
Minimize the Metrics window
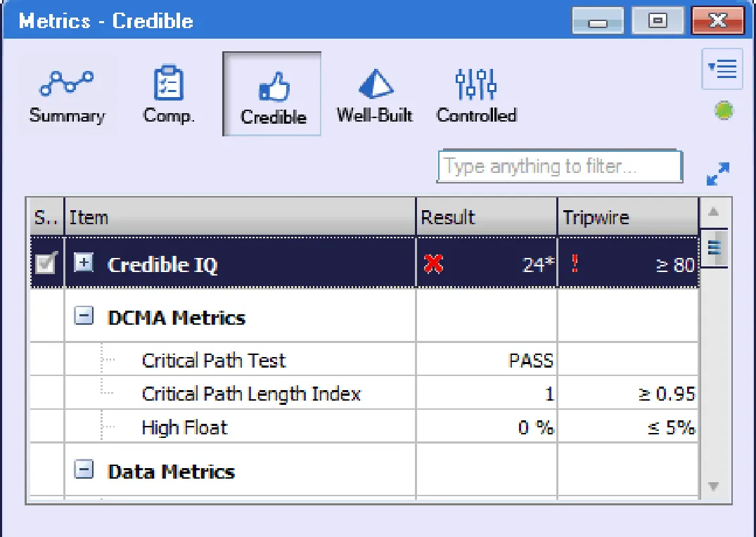click(598, 20)
